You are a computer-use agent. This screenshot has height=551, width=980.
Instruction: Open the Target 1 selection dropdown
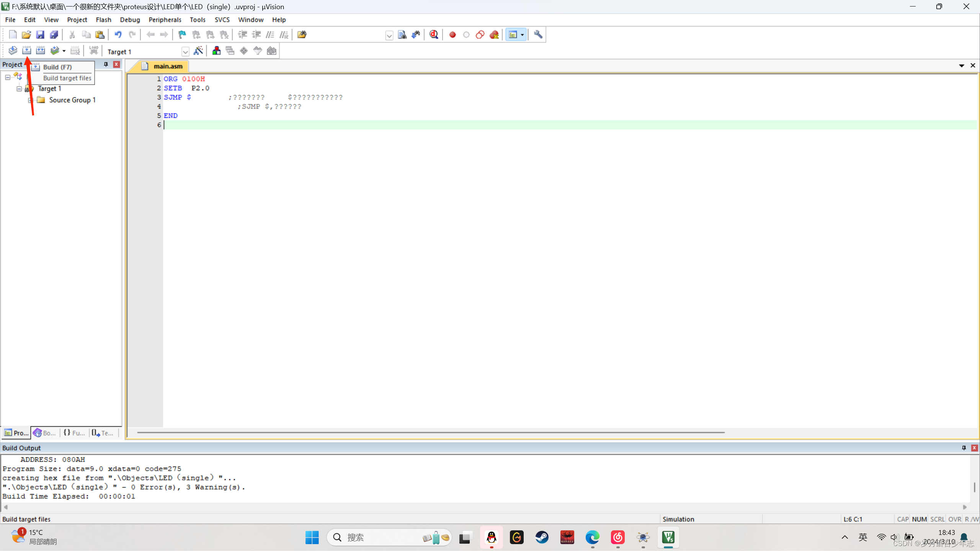coord(185,52)
